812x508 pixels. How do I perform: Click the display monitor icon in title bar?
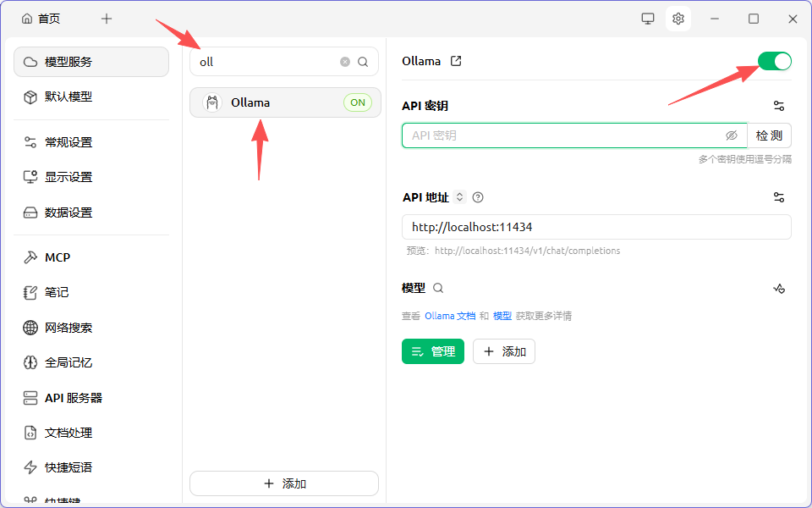click(648, 19)
